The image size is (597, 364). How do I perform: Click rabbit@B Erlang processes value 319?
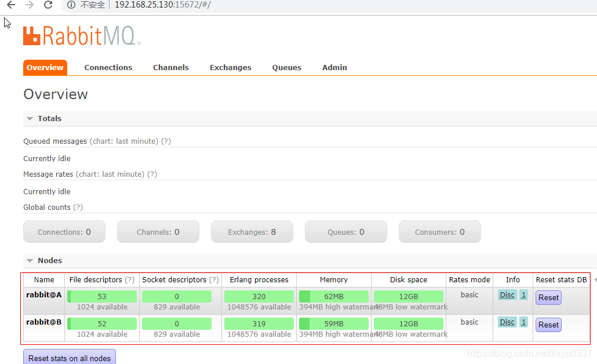pyautogui.click(x=259, y=323)
